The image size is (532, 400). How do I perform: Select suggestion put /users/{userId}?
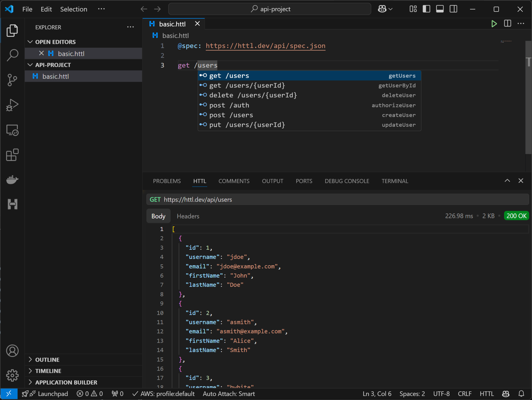tap(309, 125)
